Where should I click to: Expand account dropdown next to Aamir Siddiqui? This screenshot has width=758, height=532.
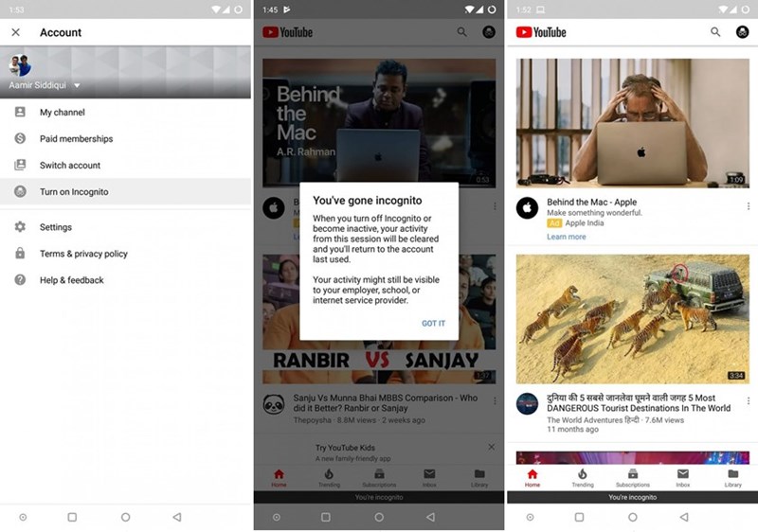77,85
